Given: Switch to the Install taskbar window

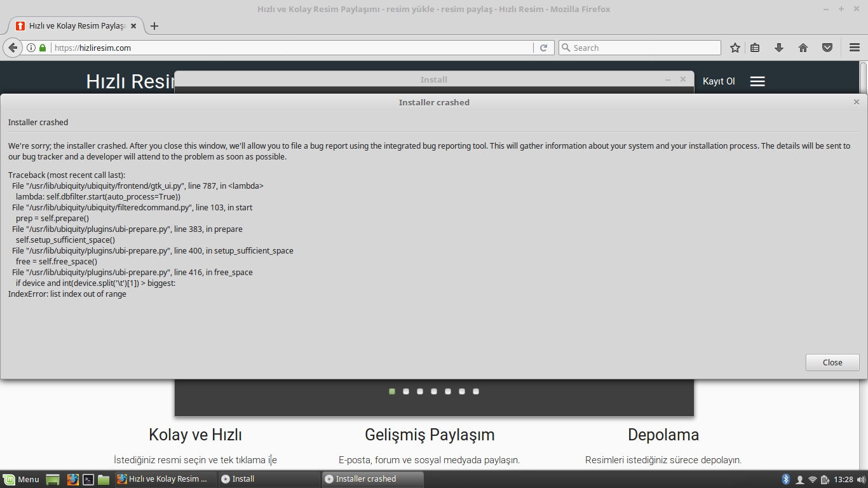Looking at the screenshot, I should tap(269, 479).
